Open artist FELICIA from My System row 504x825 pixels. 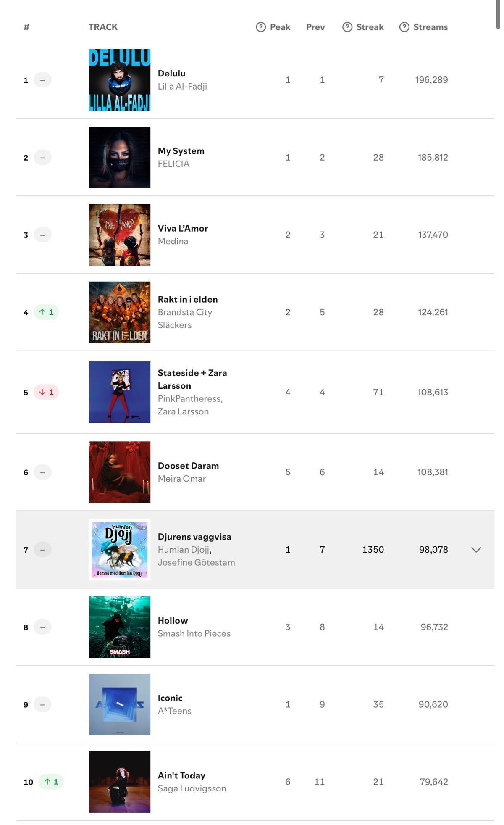(173, 164)
